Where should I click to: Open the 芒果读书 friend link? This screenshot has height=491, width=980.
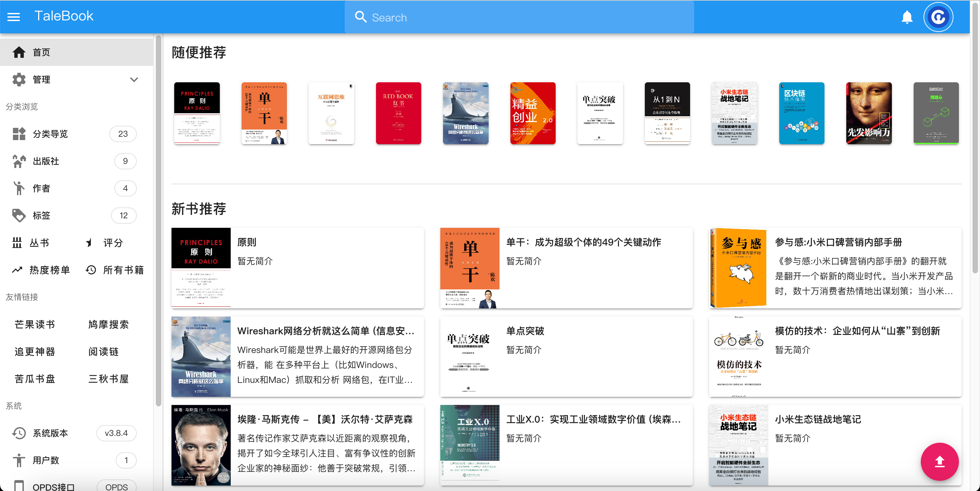(35, 324)
